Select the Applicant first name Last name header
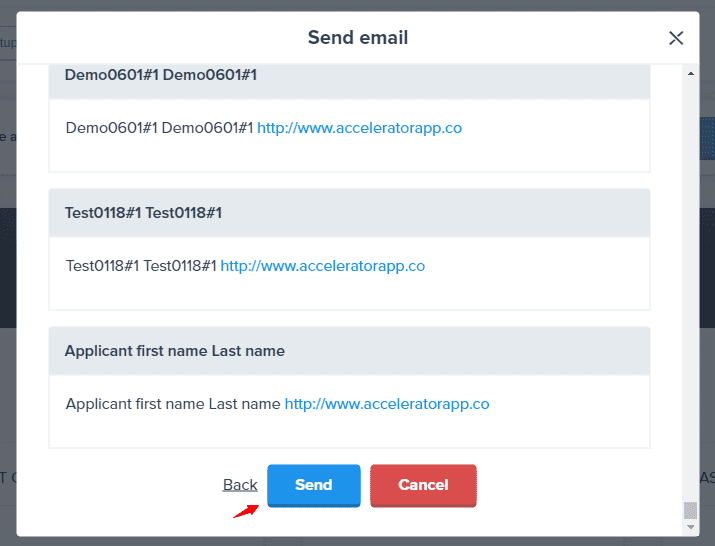The width and height of the screenshot is (715, 546). (349, 351)
